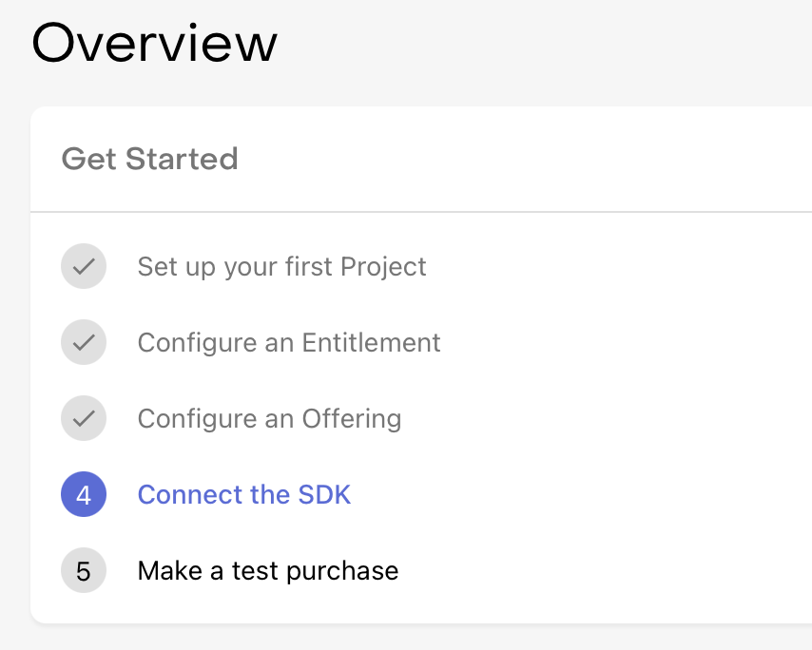Click the checkmark icon next to Configure an Offering

(x=84, y=418)
